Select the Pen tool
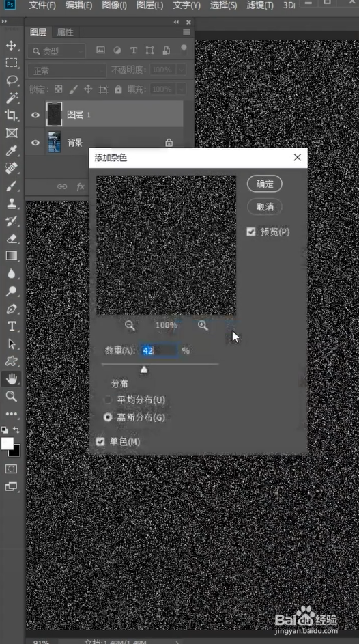Viewport: 359px width, 644px height. tap(11, 309)
